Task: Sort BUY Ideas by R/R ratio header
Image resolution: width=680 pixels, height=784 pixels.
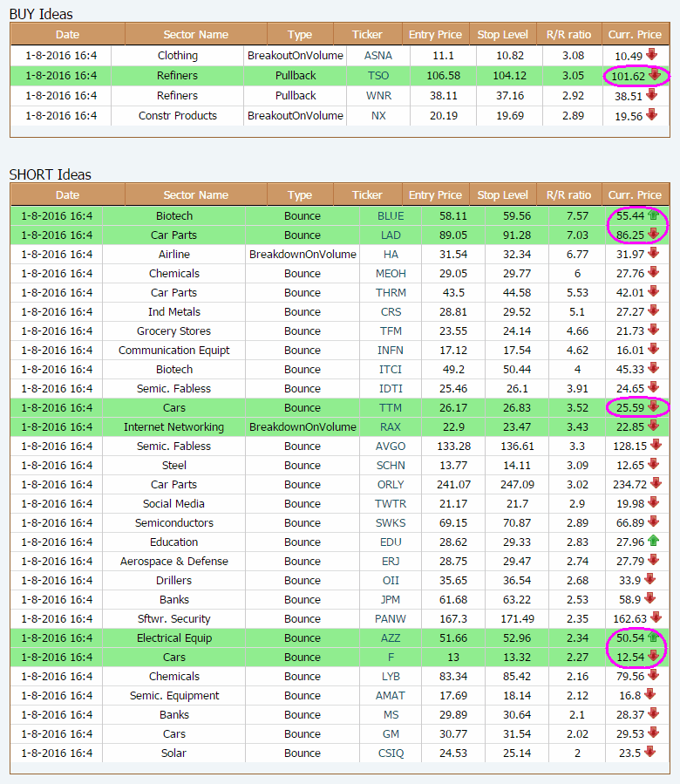Action: pyautogui.click(x=568, y=35)
